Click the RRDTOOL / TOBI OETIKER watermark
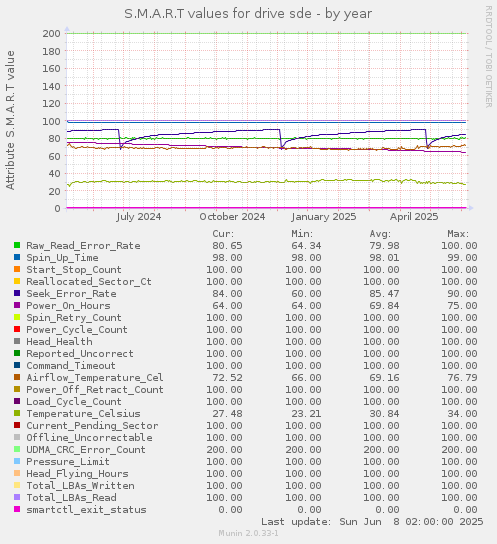This screenshot has width=497, height=544. [x=488, y=57]
